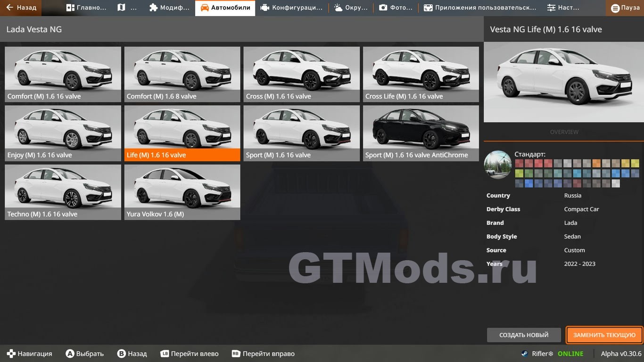Click the Years value 2022 - 2023
Image resolution: width=644 pixels, height=362 pixels.
point(579,264)
